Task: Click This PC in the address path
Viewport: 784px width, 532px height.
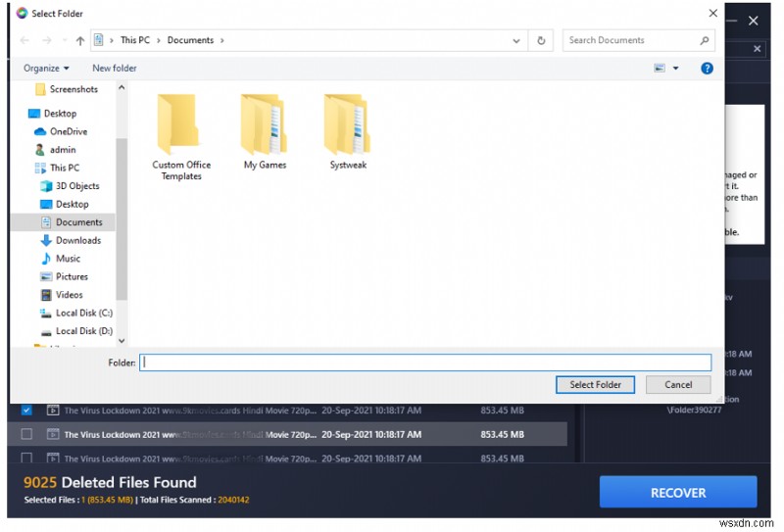Action: (x=135, y=40)
